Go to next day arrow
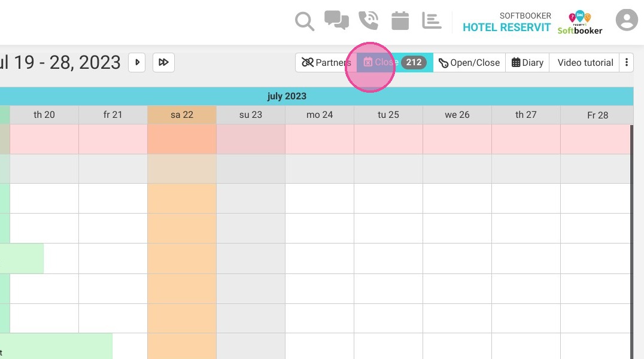Screen dimensions: 644x359 pyautogui.click(x=137, y=62)
